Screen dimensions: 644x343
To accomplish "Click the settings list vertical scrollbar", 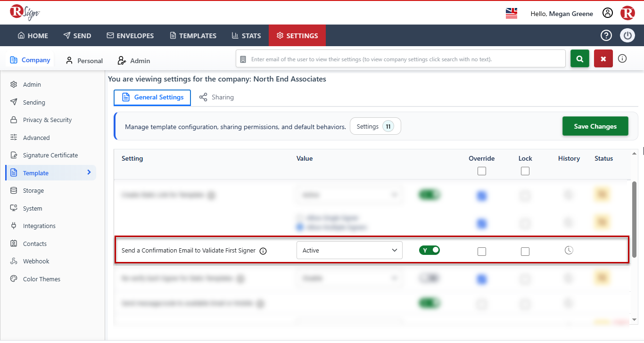I will click(x=634, y=219).
